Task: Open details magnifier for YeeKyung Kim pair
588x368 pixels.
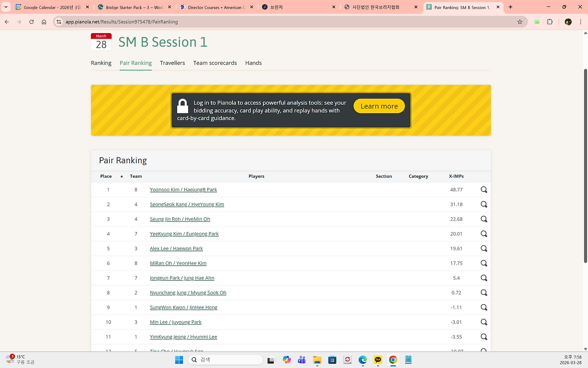Action: 484,234
